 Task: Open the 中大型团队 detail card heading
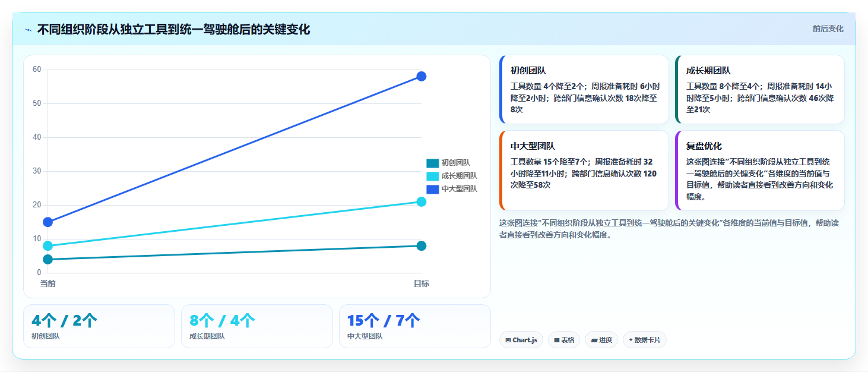[x=533, y=146]
